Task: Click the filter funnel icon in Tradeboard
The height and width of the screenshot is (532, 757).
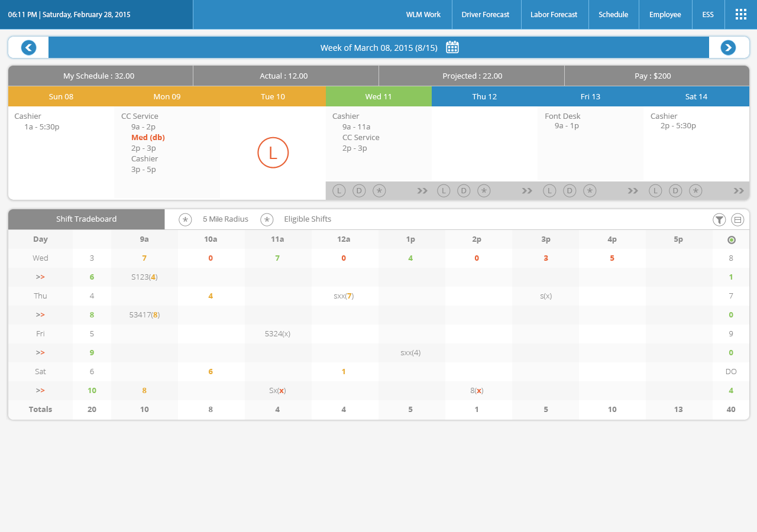Action: pos(719,220)
